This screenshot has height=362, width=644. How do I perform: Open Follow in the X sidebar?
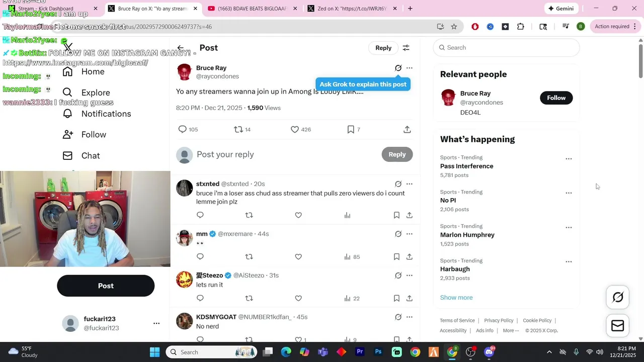[x=84, y=134]
